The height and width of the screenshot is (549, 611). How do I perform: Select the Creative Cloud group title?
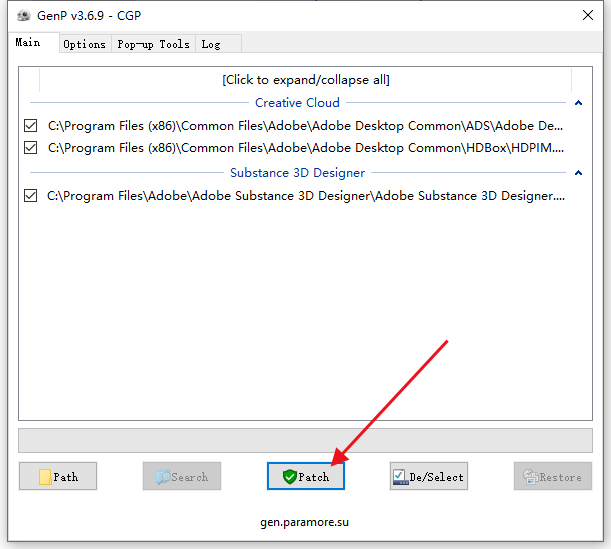coord(297,103)
